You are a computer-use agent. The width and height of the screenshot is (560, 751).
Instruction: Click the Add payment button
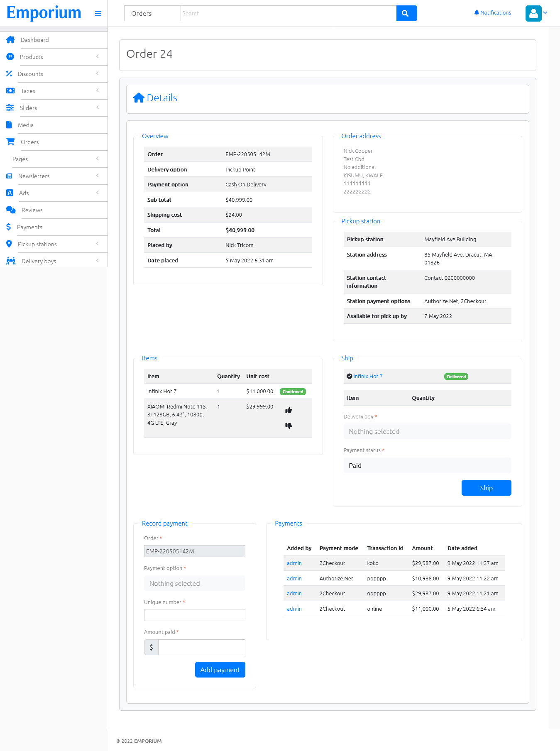click(x=220, y=670)
